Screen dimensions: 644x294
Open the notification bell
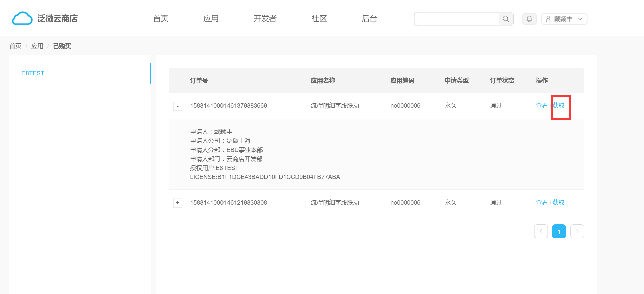pyautogui.click(x=529, y=19)
